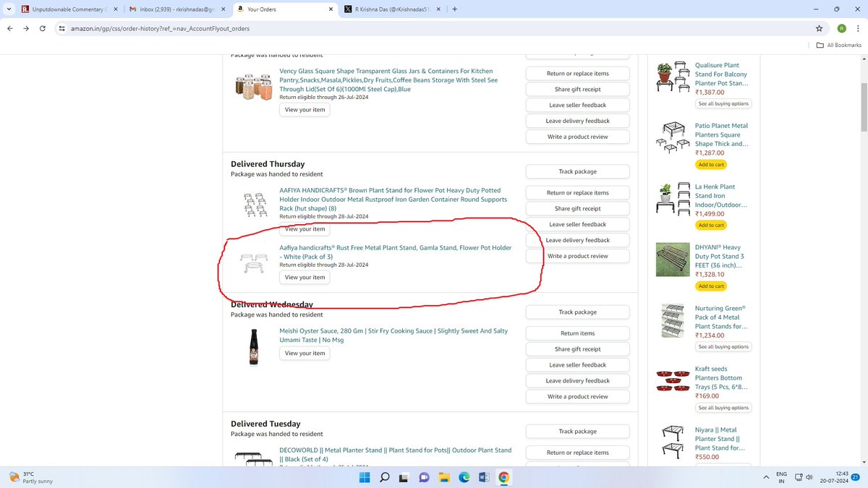Track package for the Wednesday delivery

pos(577,312)
